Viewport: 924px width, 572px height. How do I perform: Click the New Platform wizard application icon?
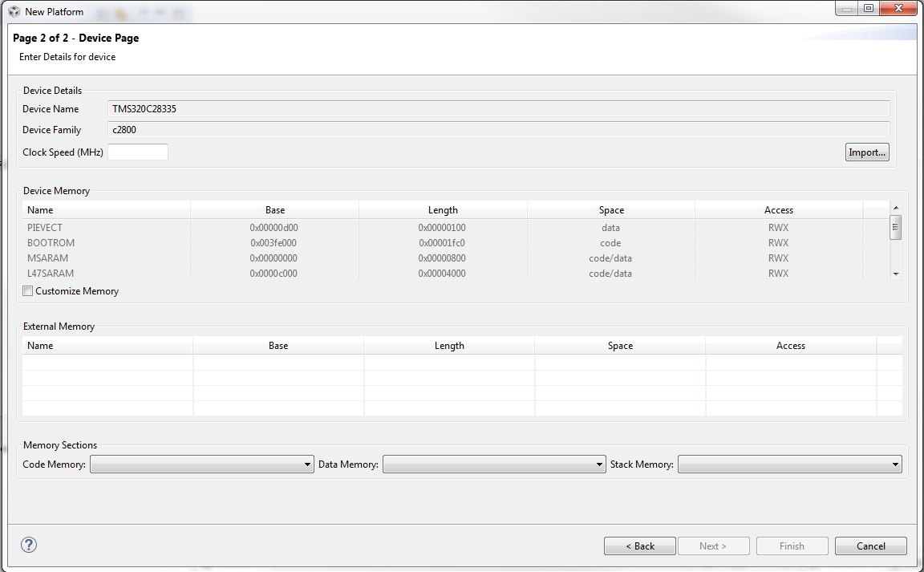[x=13, y=11]
